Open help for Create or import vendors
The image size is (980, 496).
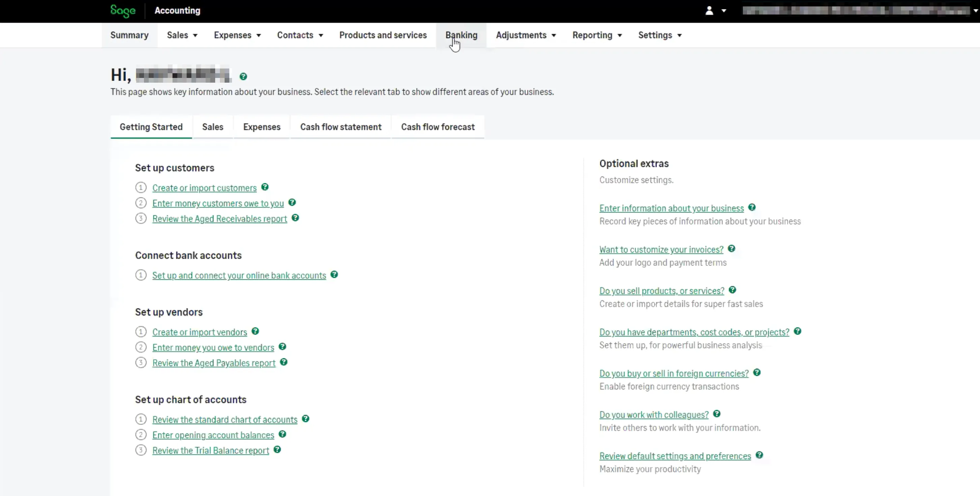point(256,331)
